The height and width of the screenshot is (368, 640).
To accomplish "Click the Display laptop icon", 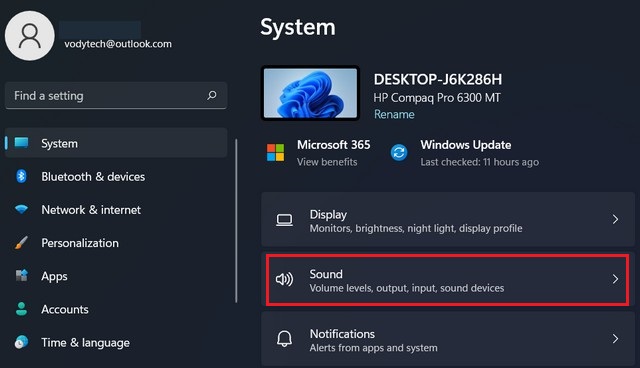I will coord(284,220).
